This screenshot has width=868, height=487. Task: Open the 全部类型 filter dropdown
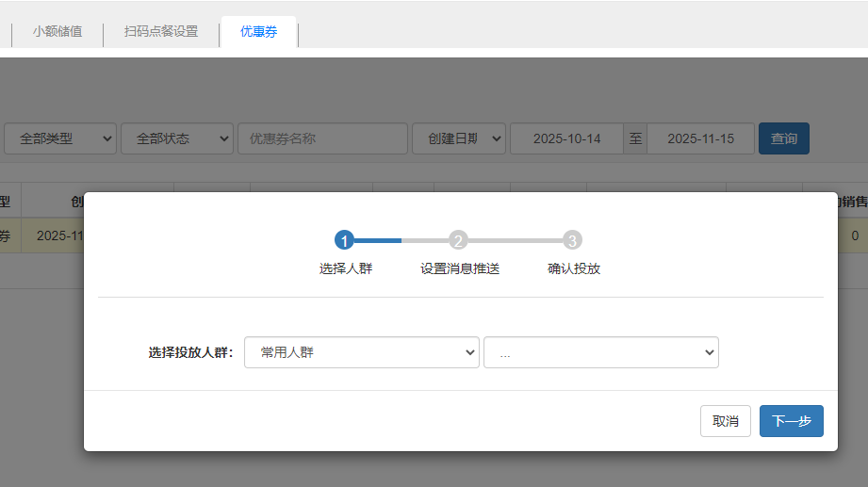tap(60, 138)
